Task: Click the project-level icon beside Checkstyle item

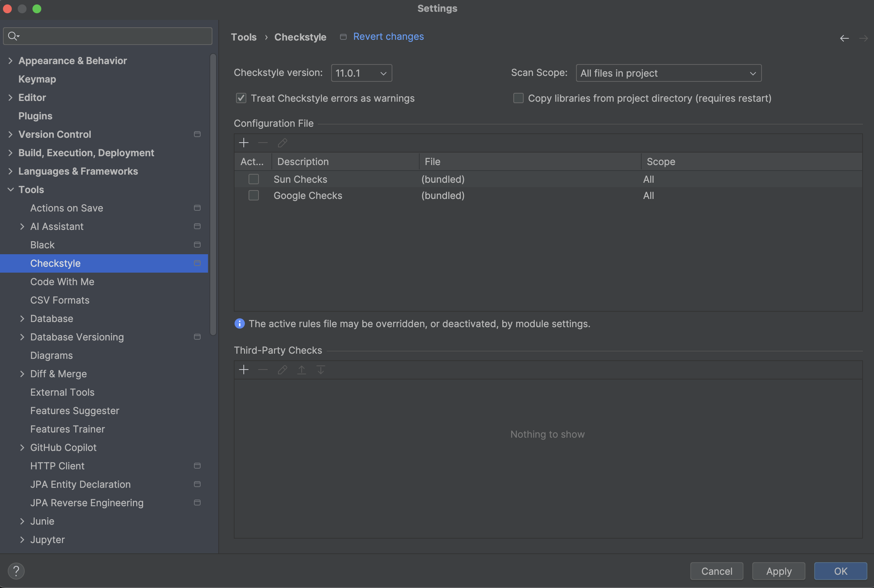Action: coord(197,263)
